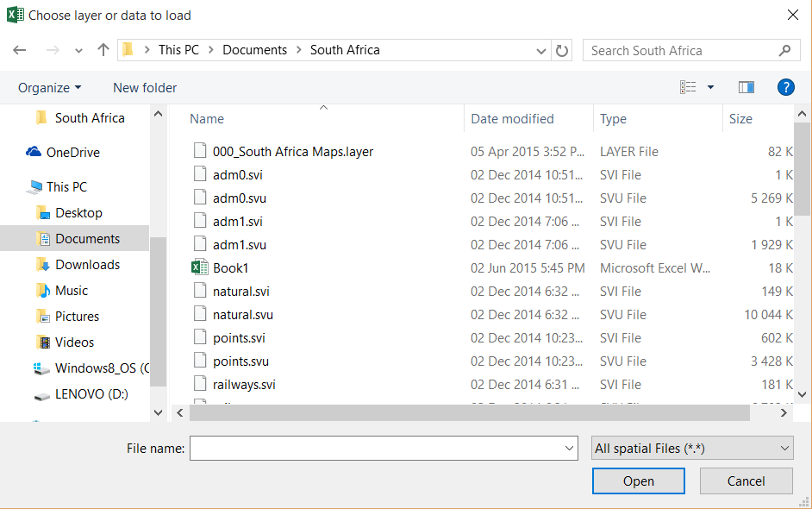Click the change view layout icon
This screenshot has height=509, width=812.
pos(688,87)
